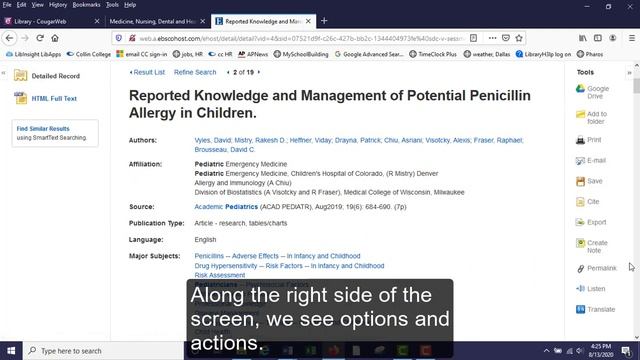
Task: E-mail the article
Action: tap(591, 160)
